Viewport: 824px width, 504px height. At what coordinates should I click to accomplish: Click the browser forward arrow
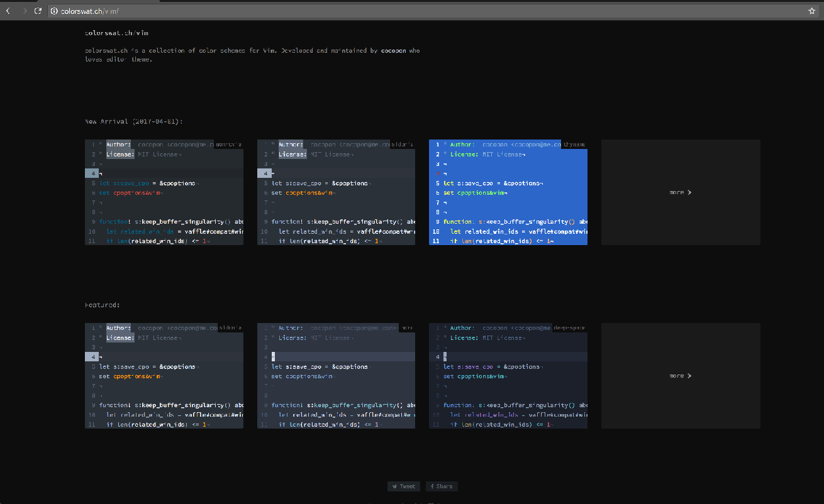[x=25, y=11]
